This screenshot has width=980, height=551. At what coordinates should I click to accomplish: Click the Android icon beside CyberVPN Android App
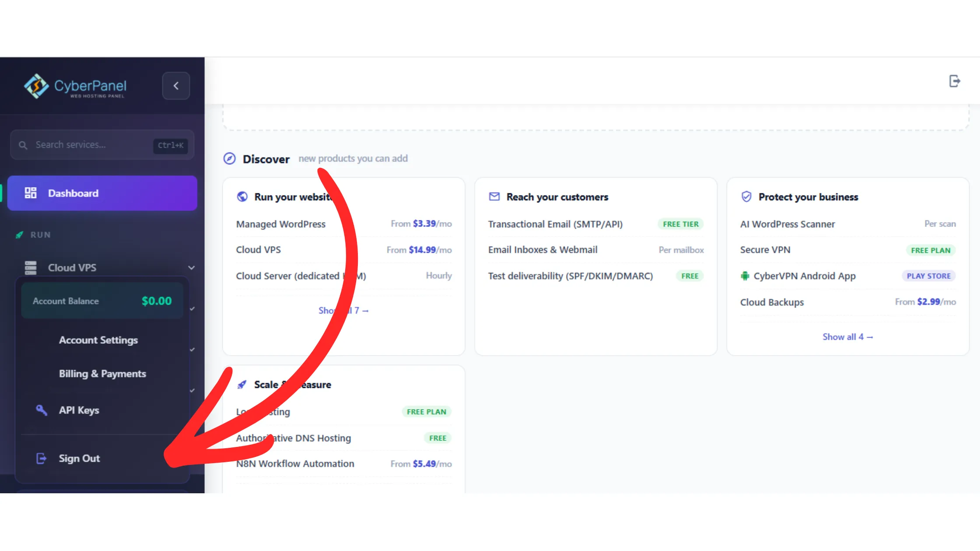(x=745, y=276)
